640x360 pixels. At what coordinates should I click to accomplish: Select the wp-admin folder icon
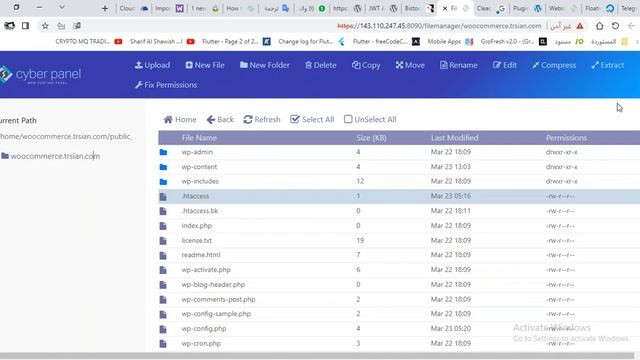point(163,152)
